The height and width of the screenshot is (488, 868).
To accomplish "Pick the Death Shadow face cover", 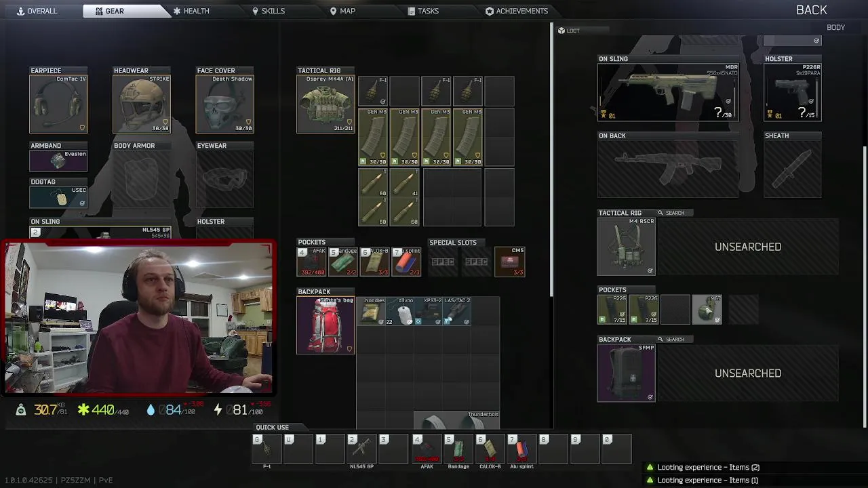I will click(224, 104).
